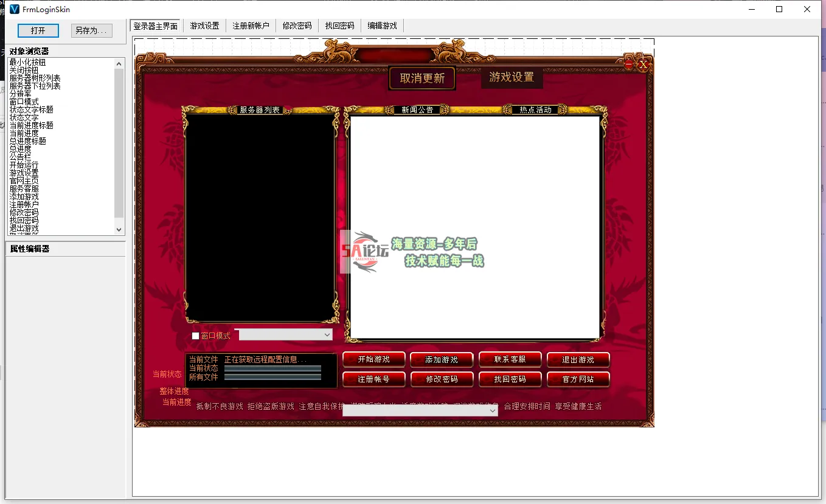The image size is (826, 504).
Task: Open the resolution dropdown beside 窗口模式
Action: 327,334
